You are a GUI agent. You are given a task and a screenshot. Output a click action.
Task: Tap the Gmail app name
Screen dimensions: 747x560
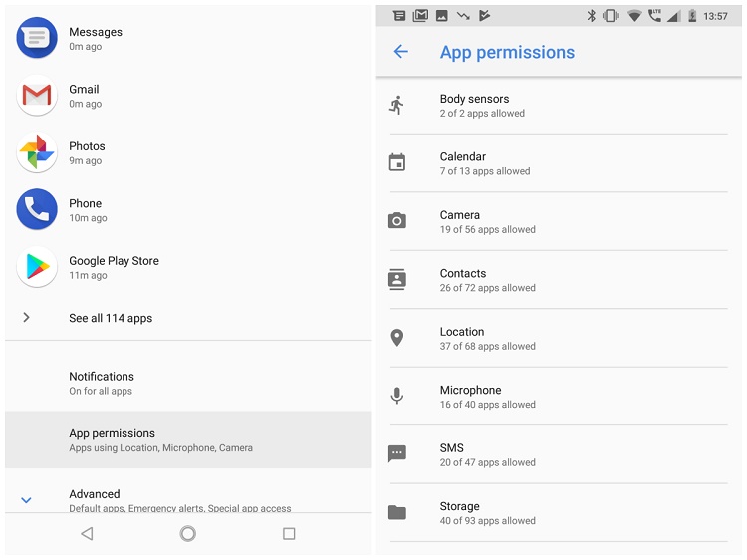pos(84,89)
